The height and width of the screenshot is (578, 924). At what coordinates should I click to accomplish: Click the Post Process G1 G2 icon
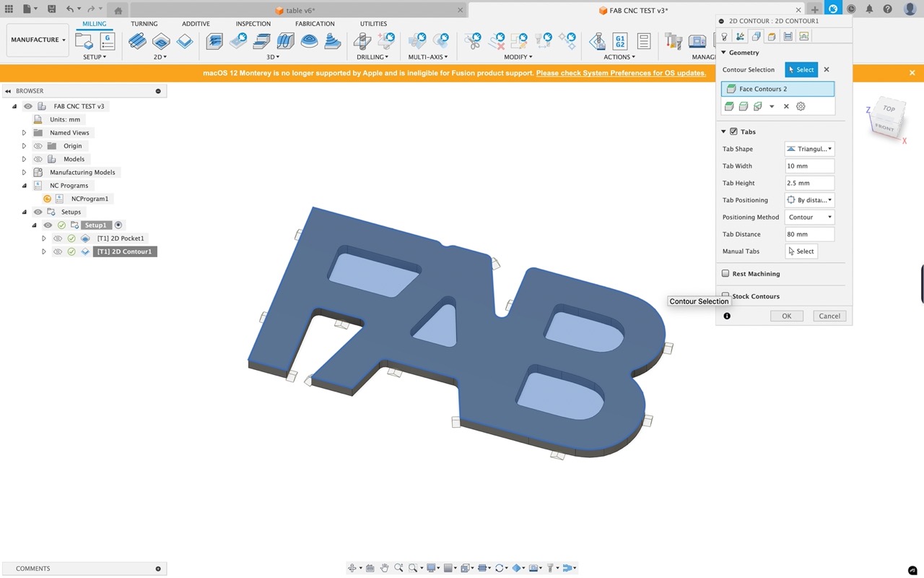pyautogui.click(x=619, y=41)
